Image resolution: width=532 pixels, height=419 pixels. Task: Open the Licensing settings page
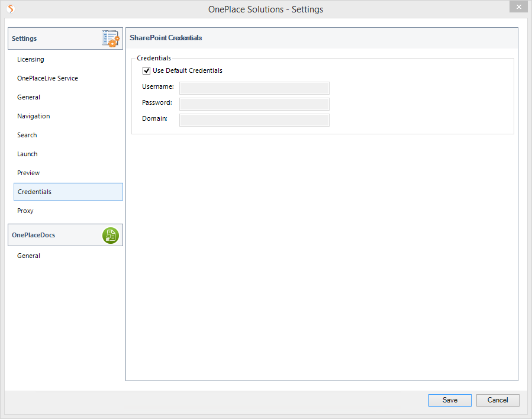[31, 59]
